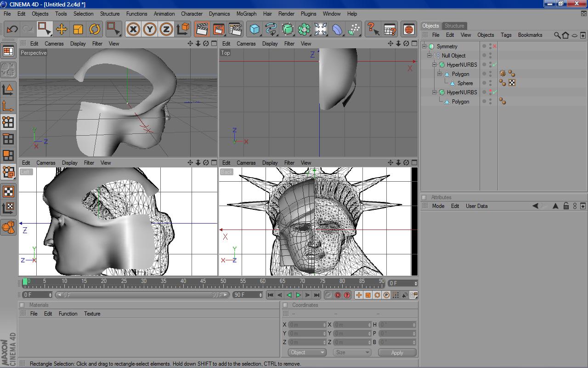Toggle the green checkmark on first HyperNURBS
The width and height of the screenshot is (588, 368).
pyautogui.click(x=495, y=65)
